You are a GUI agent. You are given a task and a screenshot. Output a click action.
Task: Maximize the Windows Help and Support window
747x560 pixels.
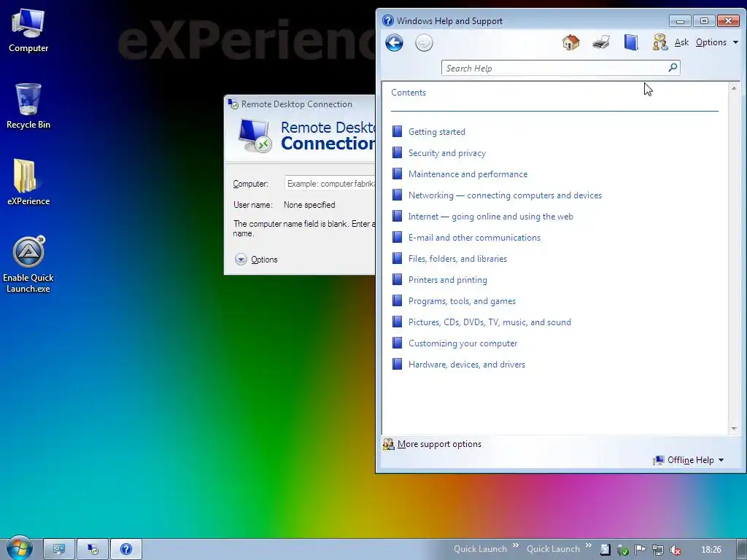point(704,21)
